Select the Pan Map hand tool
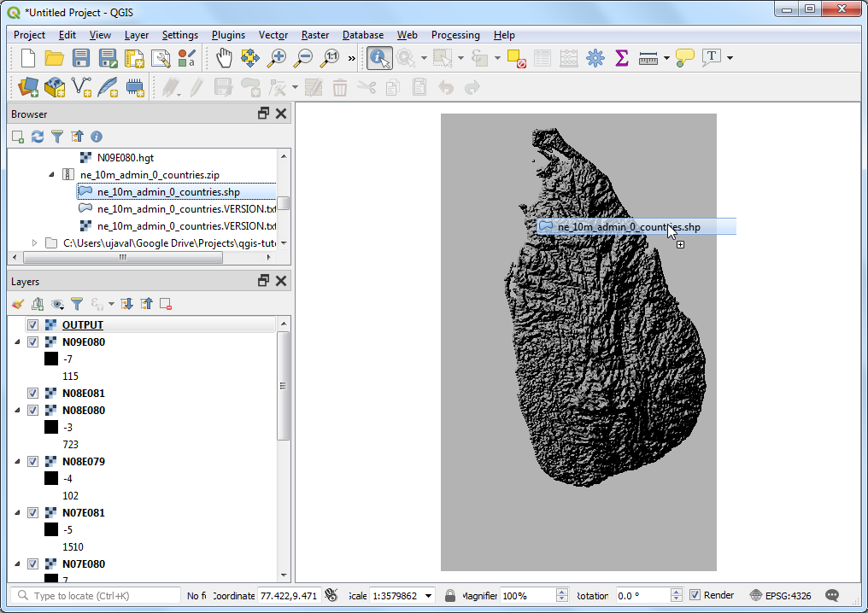This screenshot has width=868, height=613. coord(223,58)
